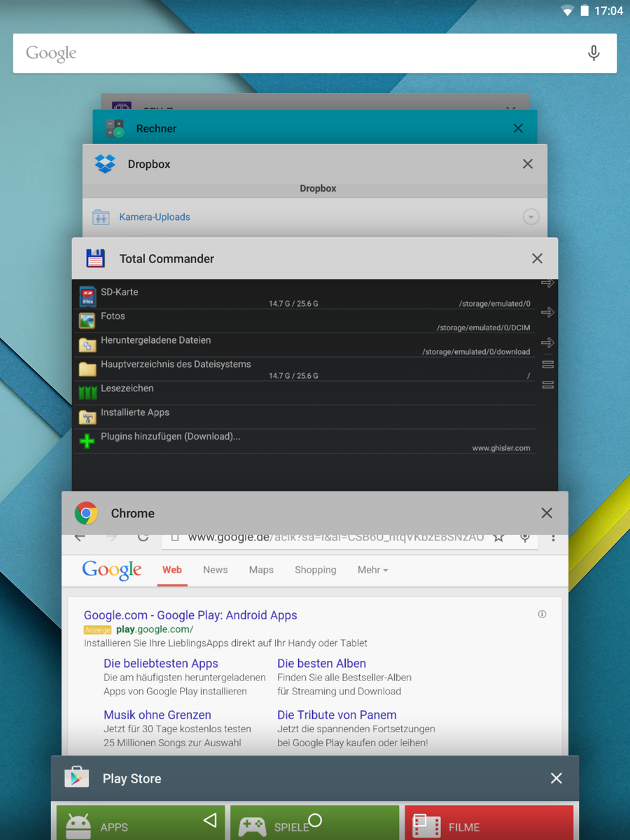Tap arrow icon beside Heruntergeladene Dateien row
This screenshot has height=840, width=630.
tap(547, 342)
